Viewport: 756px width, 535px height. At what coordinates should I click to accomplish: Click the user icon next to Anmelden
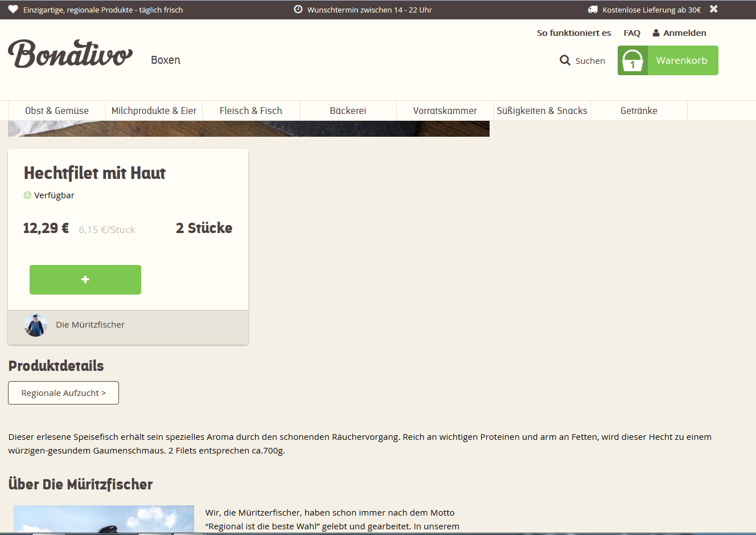(x=656, y=33)
